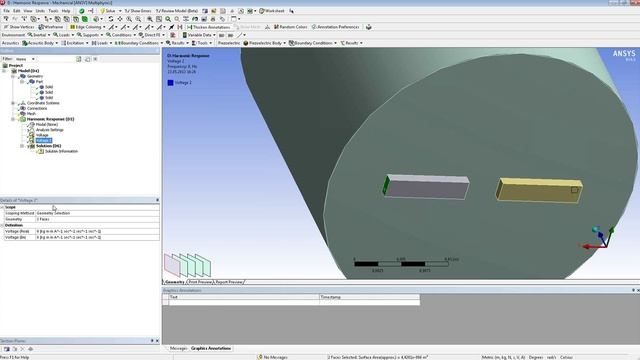Click the pan view icon
Image resolution: width=640 pixels, height=360 pixels.
(120, 19)
